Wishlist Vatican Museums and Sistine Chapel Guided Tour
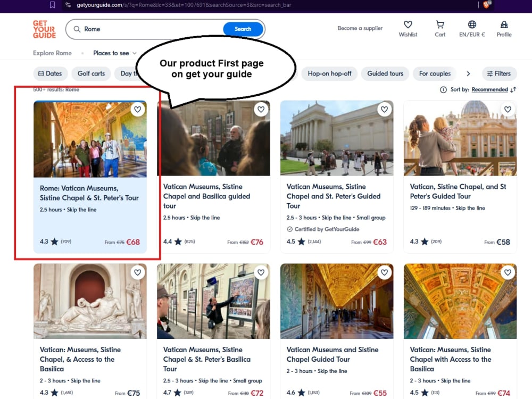 click(x=384, y=272)
